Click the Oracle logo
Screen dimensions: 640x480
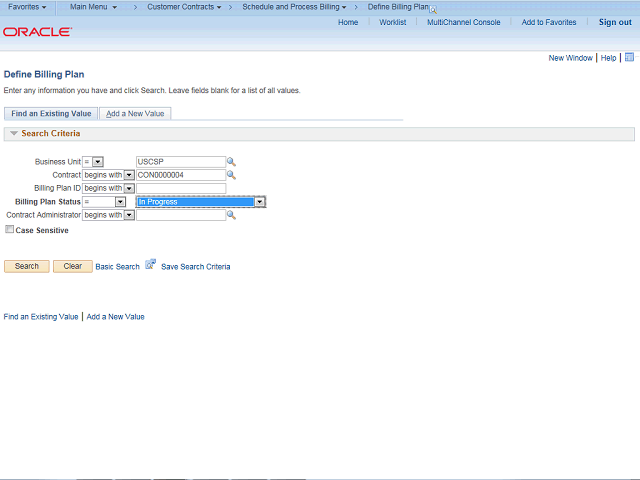pyautogui.click(x=38, y=32)
